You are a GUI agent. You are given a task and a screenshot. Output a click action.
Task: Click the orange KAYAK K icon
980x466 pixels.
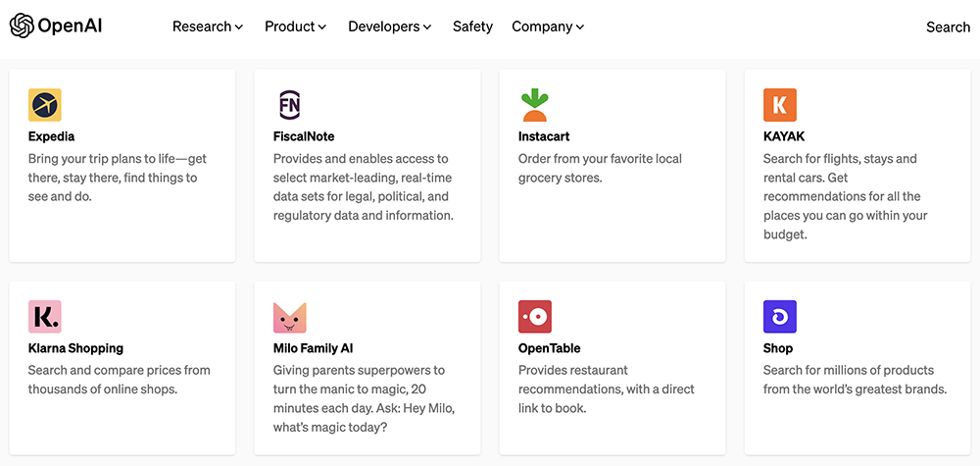tap(779, 105)
